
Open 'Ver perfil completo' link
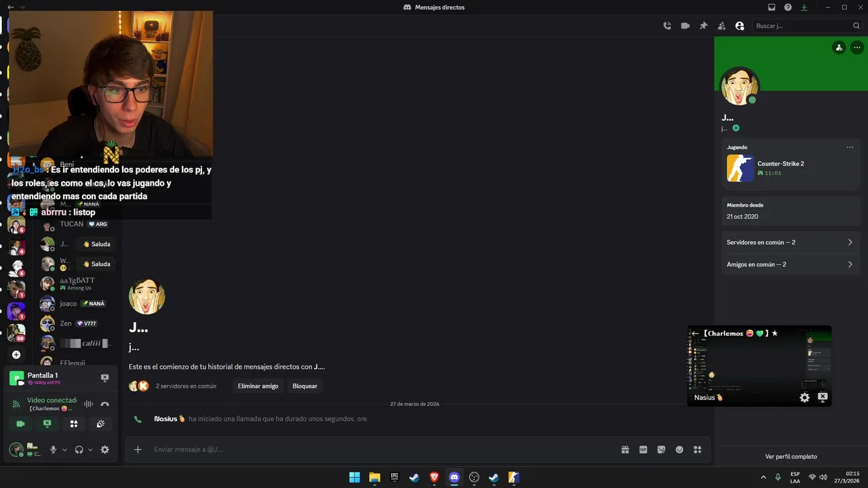tap(791, 456)
